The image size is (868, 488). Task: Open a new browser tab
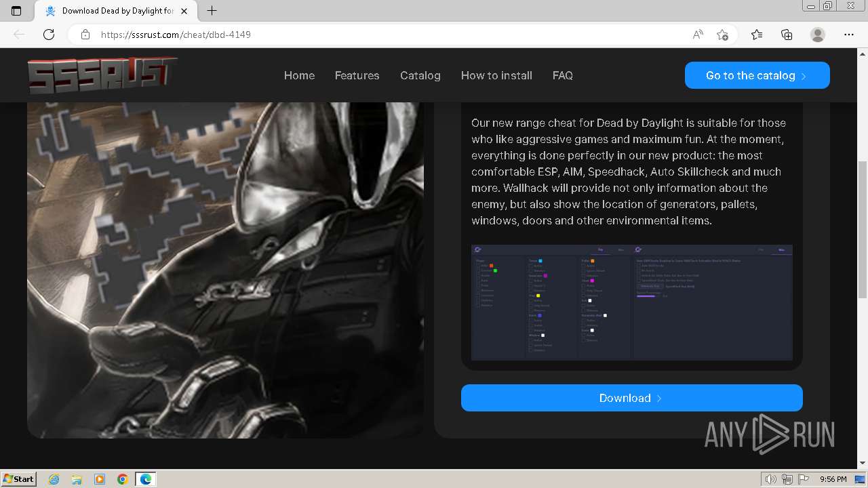click(x=212, y=11)
